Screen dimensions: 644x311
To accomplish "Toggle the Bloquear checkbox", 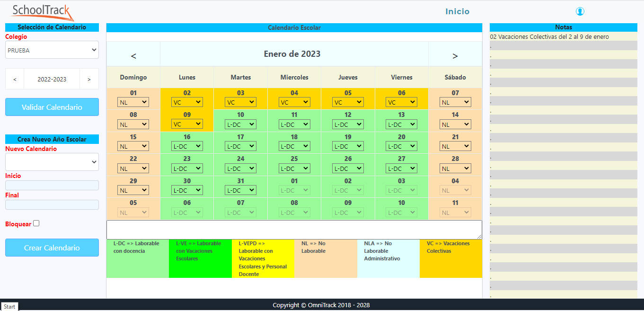I will coord(36,223).
